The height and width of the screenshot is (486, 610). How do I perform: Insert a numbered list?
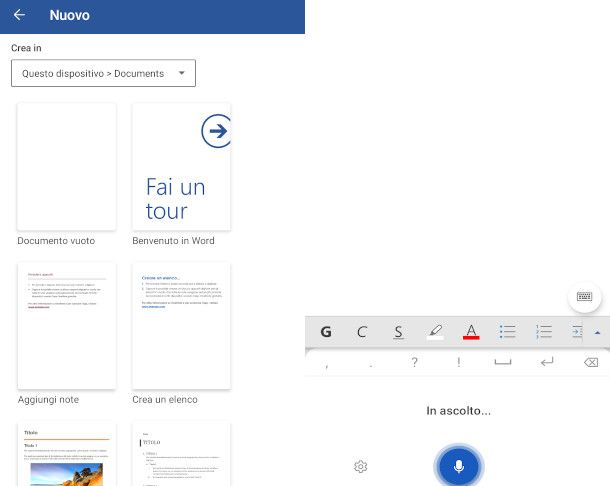[543, 332]
